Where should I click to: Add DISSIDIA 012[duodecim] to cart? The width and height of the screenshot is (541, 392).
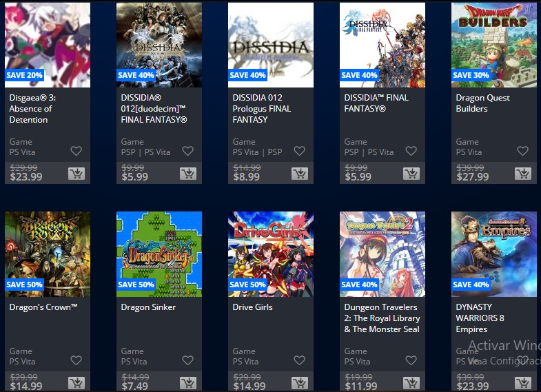[188, 174]
